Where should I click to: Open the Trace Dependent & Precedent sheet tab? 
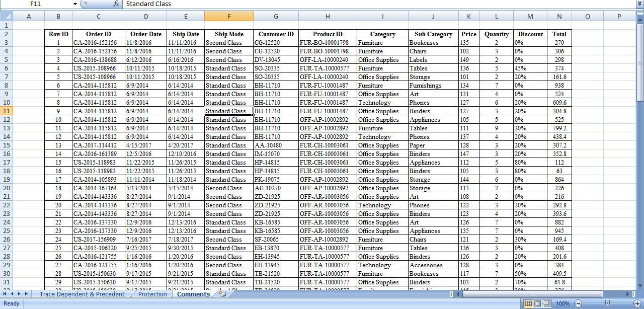82,294
